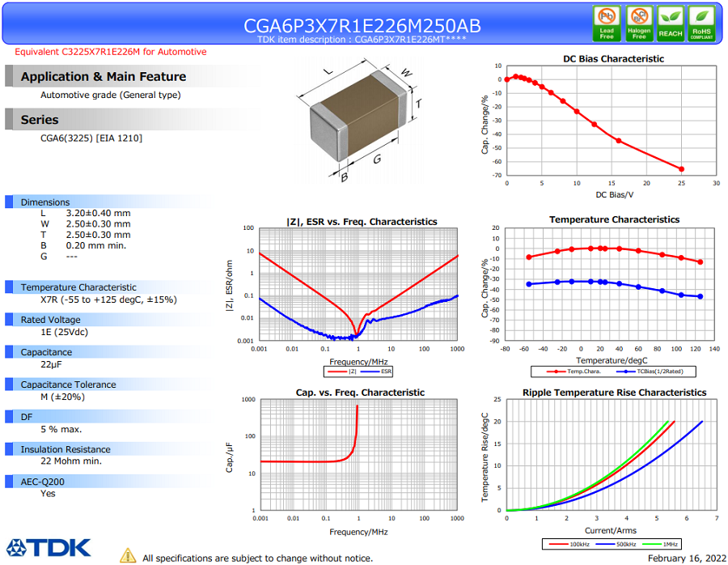Click the TDK logo
This screenshot has width=728, height=565.
tap(49, 548)
